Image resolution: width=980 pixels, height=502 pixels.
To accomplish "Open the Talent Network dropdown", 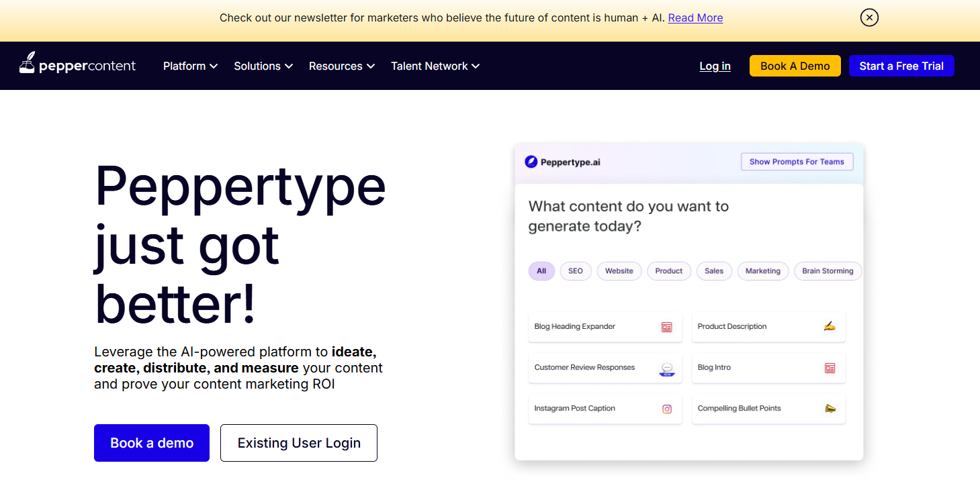I will (435, 66).
